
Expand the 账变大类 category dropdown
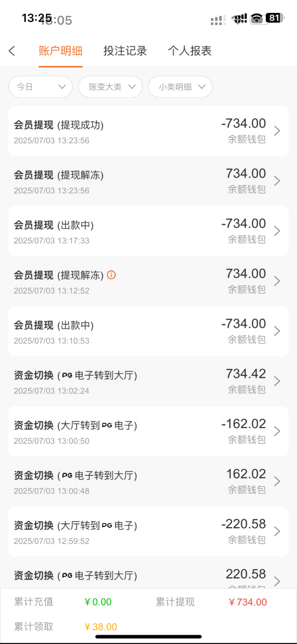pyautogui.click(x=110, y=87)
